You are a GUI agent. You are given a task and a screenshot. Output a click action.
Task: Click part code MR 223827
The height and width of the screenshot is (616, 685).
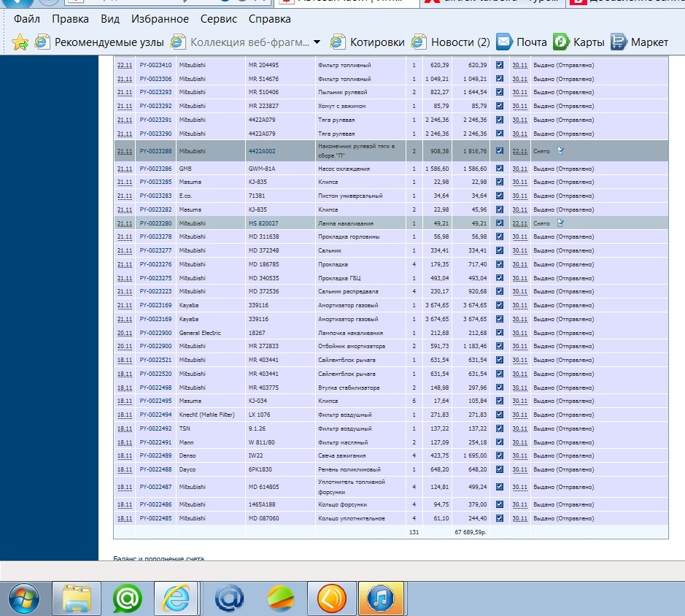pos(263,106)
